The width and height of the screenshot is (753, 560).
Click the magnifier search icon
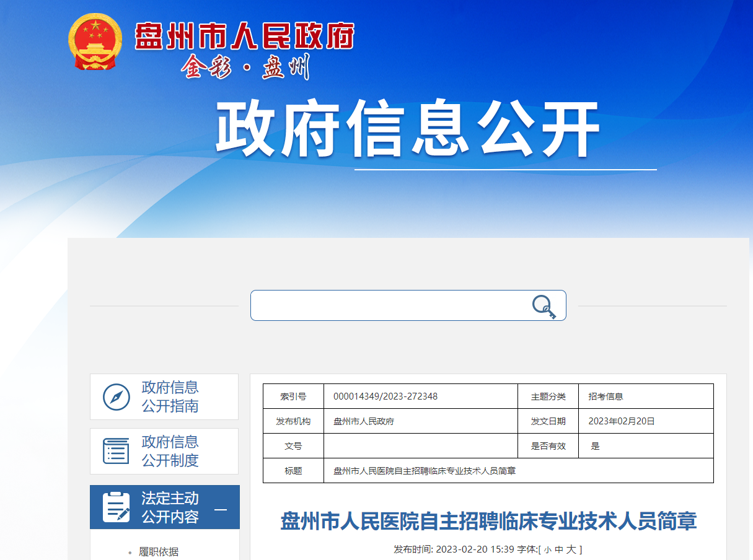[544, 306]
